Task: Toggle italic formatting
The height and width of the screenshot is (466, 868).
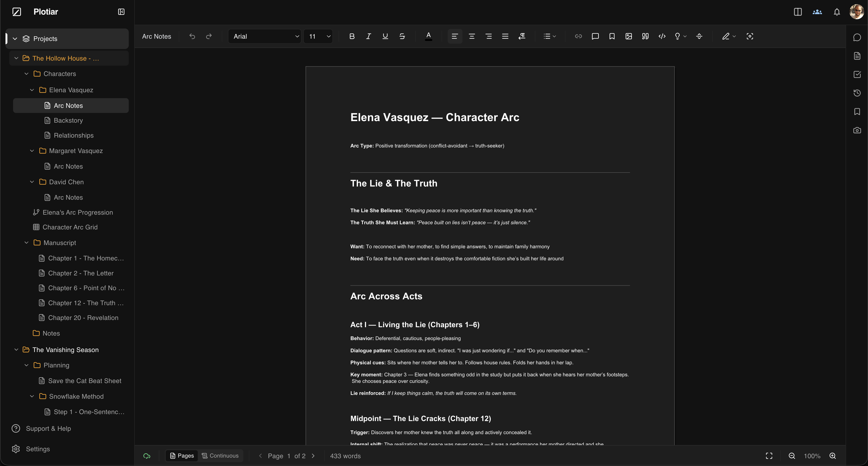Action: [368, 36]
